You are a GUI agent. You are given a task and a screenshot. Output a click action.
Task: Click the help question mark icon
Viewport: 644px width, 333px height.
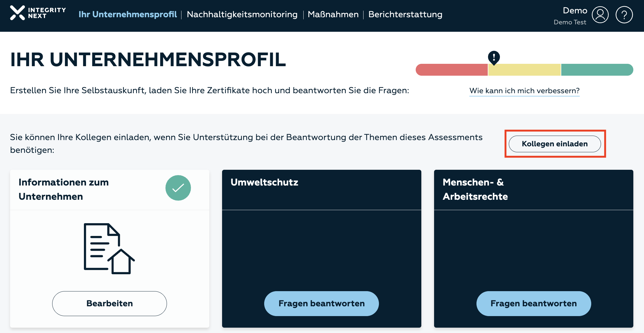(624, 14)
